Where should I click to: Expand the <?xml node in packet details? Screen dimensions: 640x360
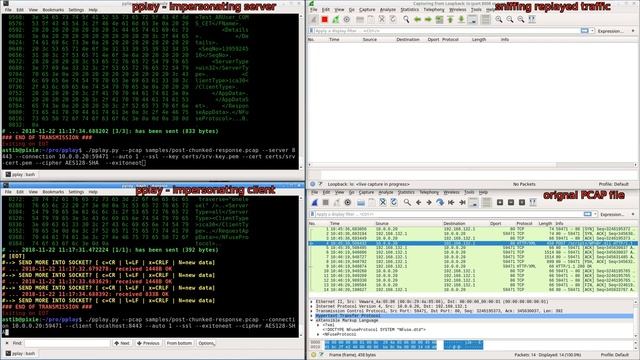click(x=318, y=325)
